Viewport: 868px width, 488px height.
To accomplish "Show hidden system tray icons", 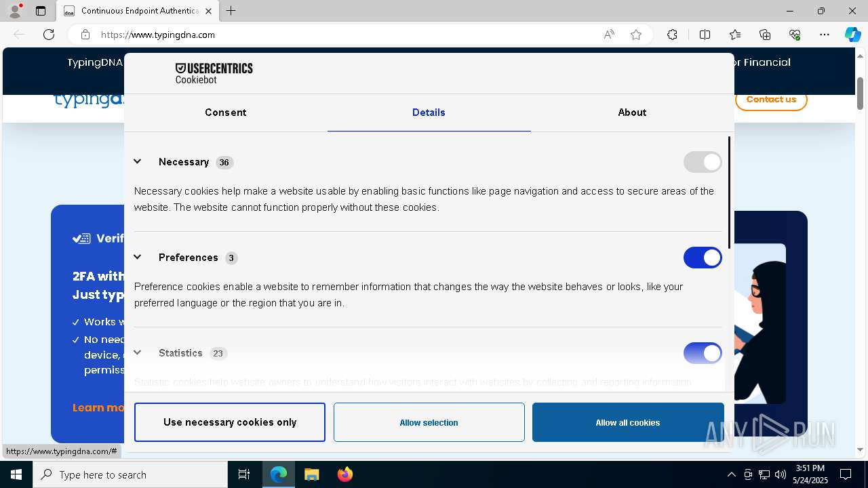I will tap(731, 474).
